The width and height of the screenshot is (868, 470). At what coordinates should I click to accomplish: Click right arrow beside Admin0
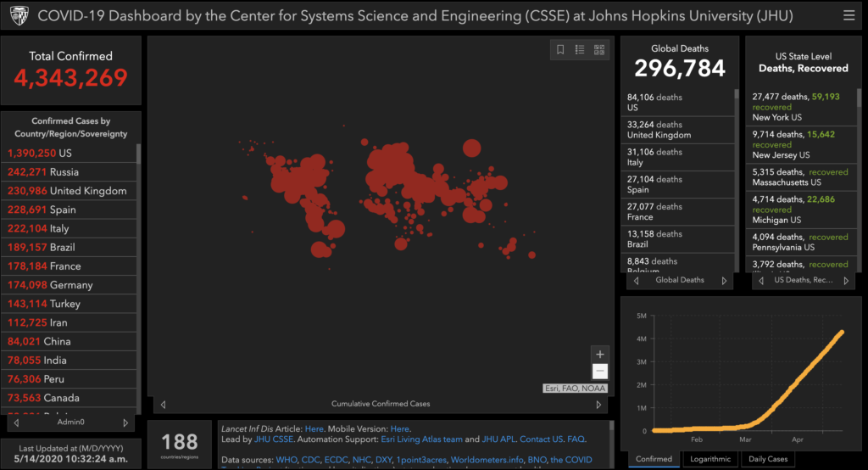point(125,422)
